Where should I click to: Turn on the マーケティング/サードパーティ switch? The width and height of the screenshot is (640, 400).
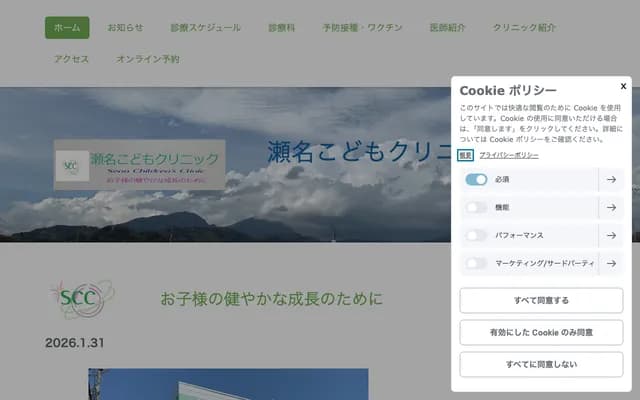coord(476,264)
